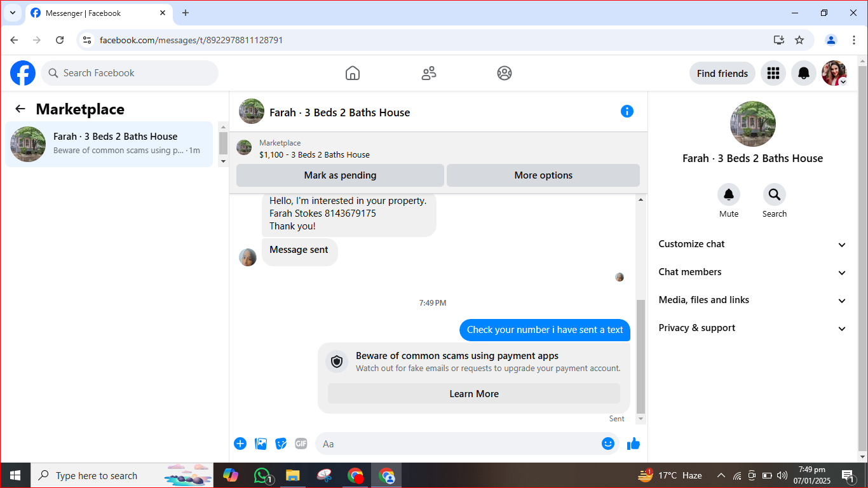Click the browser address bar URL
The height and width of the screenshot is (488, 868).
point(191,40)
